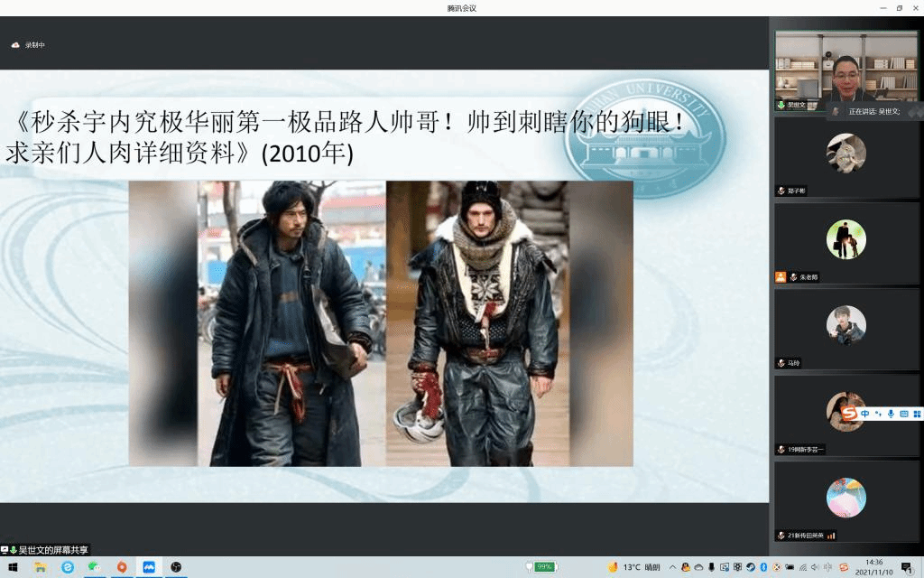The height and width of the screenshot is (578, 924).
Task: Open the weather widget showing 13°C
Action: [x=637, y=567]
